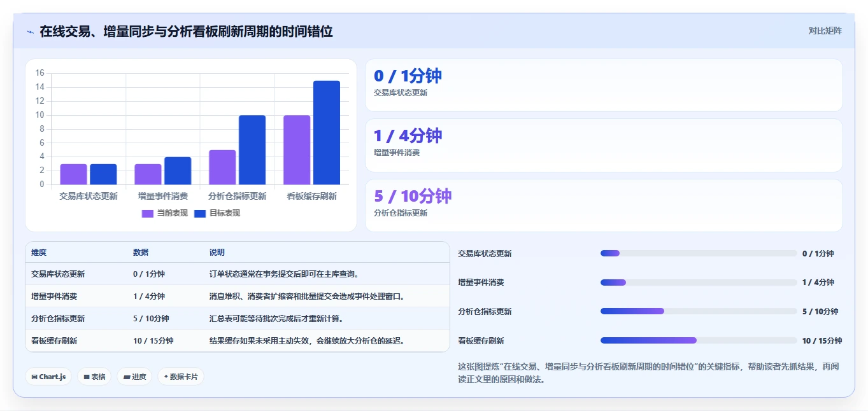Image resolution: width=868 pixels, height=411 pixels.
Task: Click the 10 / 15分钟 table cell
Action: coord(153,341)
